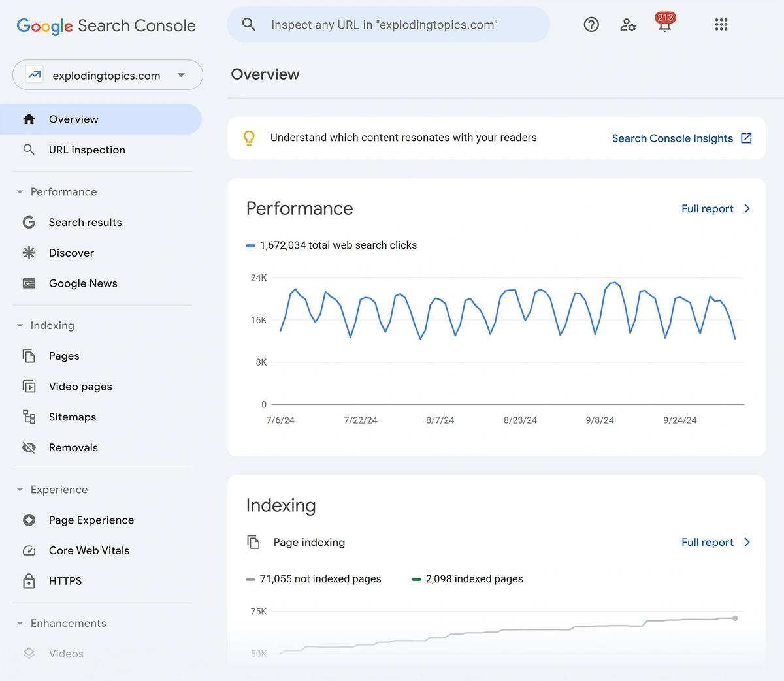784x681 pixels.
Task: Click the Sitemaps tree icon
Action: coord(29,417)
